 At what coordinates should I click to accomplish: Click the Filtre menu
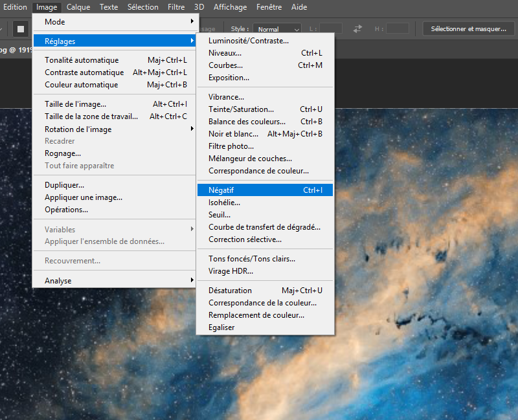coord(176,7)
